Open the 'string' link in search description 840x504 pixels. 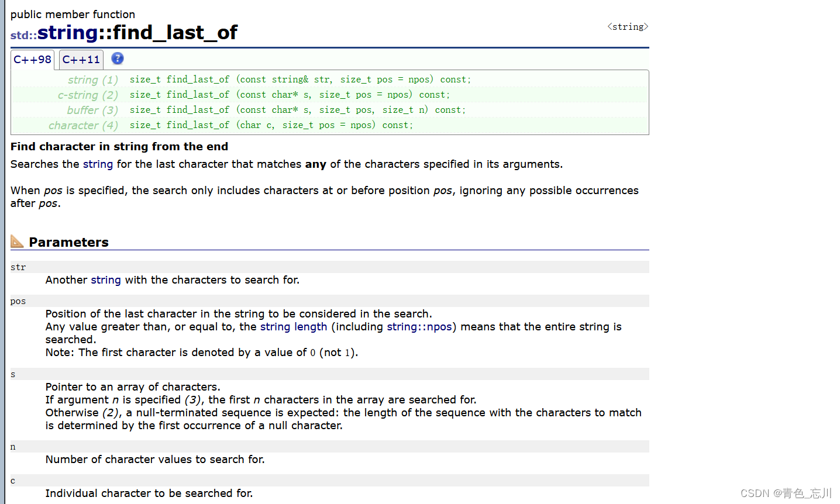[98, 164]
